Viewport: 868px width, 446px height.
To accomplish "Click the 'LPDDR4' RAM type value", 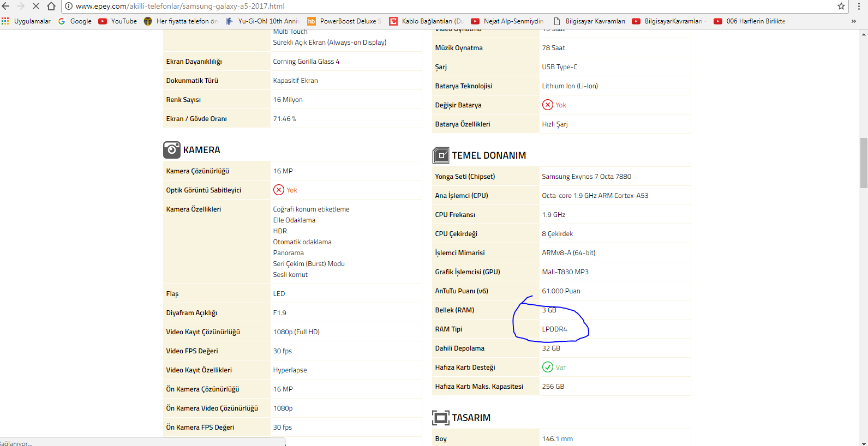I will click(x=554, y=329).
